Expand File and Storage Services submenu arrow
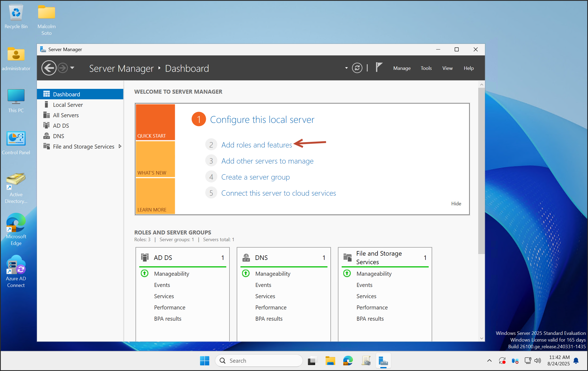Viewport: 588px width, 371px height. (x=120, y=146)
